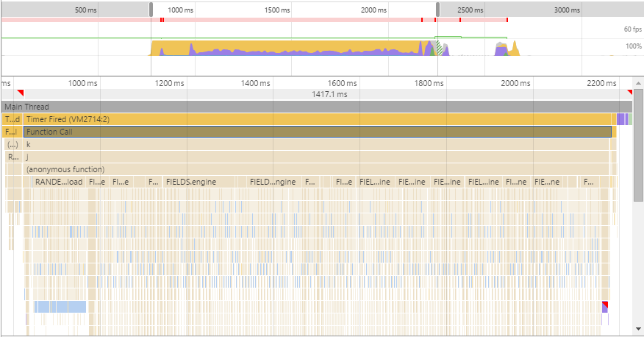The width and height of the screenshot is (644, 337).
Task: Click the 2200 ms flame chart ruler label
Action: (x=601, y=83)
